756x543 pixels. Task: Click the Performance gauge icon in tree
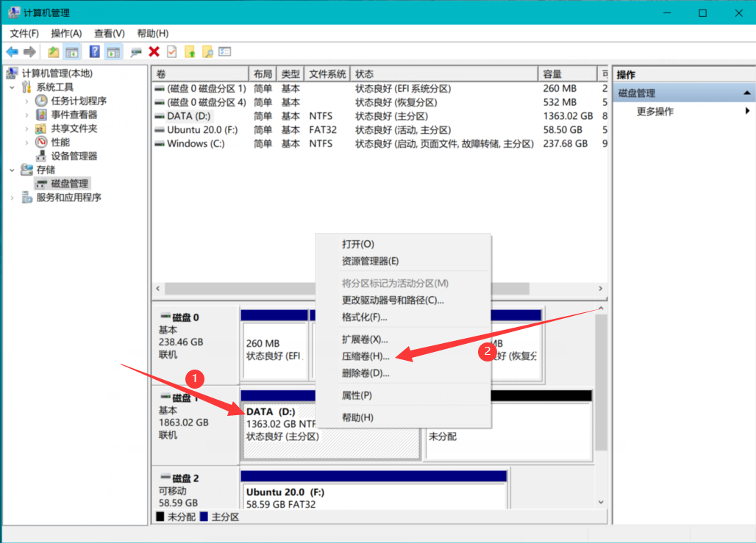point(41,142)
